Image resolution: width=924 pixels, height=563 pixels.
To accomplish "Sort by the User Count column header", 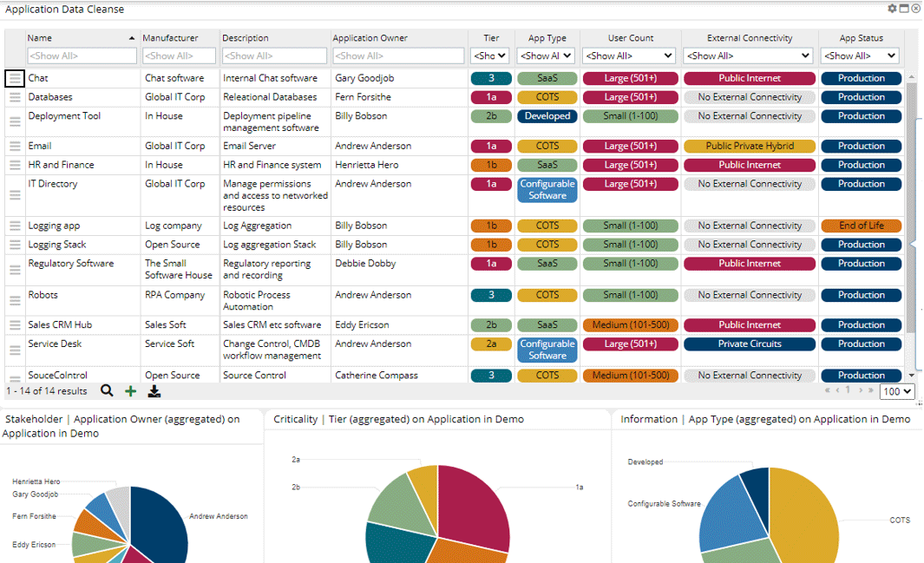I will pos(631,37).
